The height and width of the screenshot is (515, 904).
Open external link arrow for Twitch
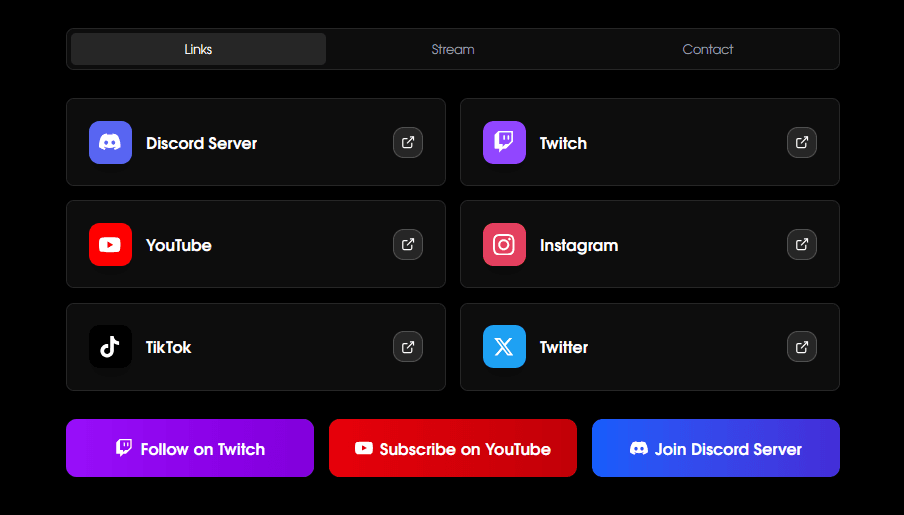[801, 142]
